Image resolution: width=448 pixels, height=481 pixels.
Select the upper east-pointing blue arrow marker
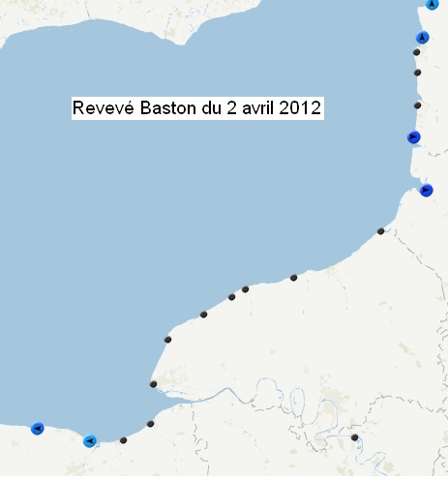coord(413,137)
